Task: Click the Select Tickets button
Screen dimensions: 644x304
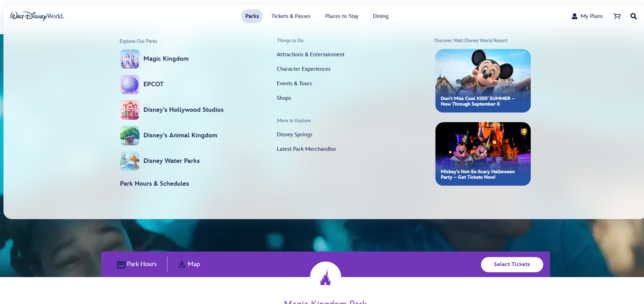Action: [512, 265]
